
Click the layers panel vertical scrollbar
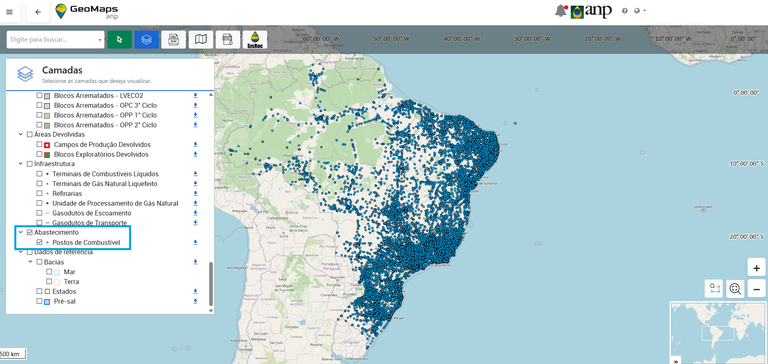tap(211, 284)
